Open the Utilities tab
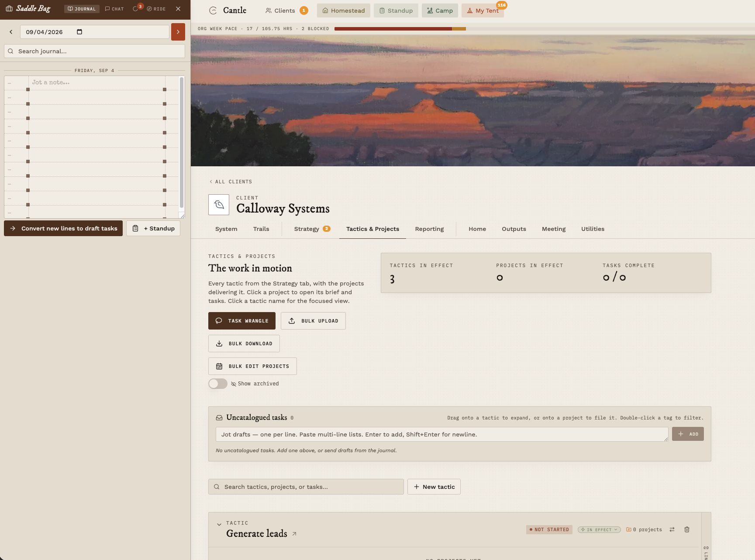Viewport: 755px width, 560px height. point(593,229)
